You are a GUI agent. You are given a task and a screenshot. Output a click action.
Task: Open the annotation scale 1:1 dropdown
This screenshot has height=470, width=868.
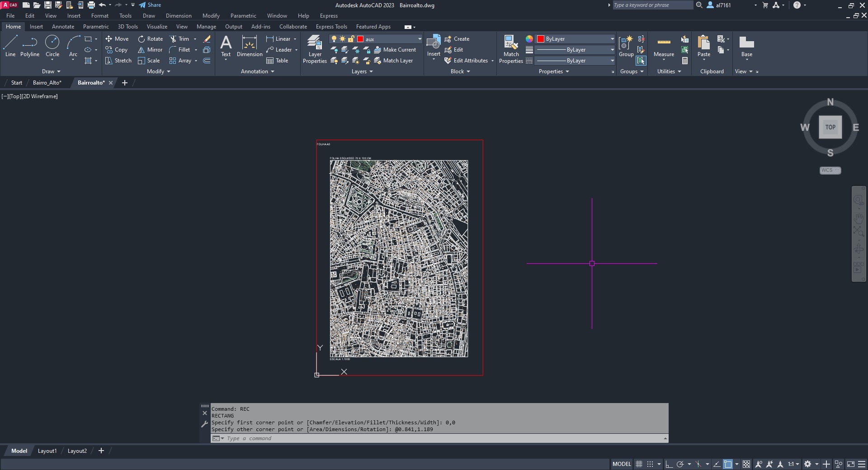[793, 464]
